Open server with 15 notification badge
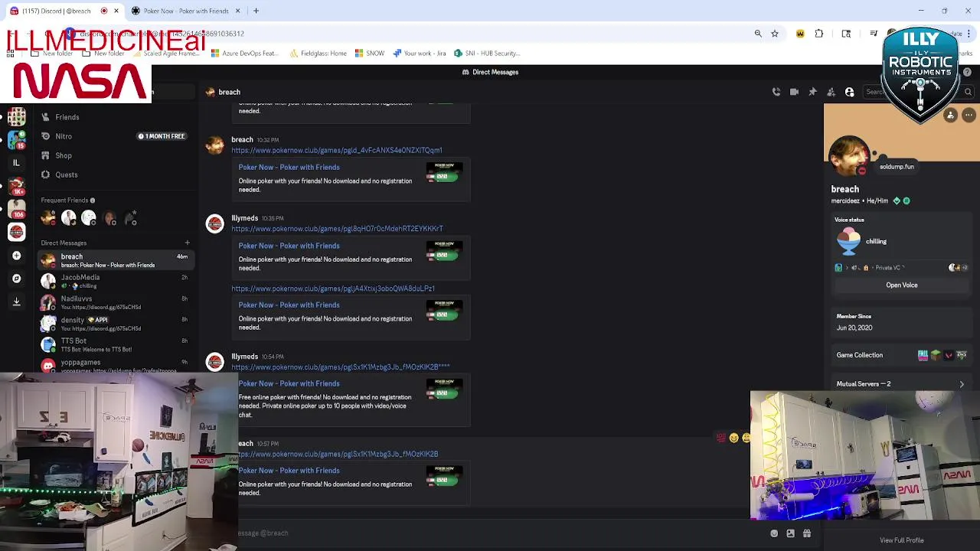Image resolution: width=980 pixels, height=551 pixels. pos(16,139)
